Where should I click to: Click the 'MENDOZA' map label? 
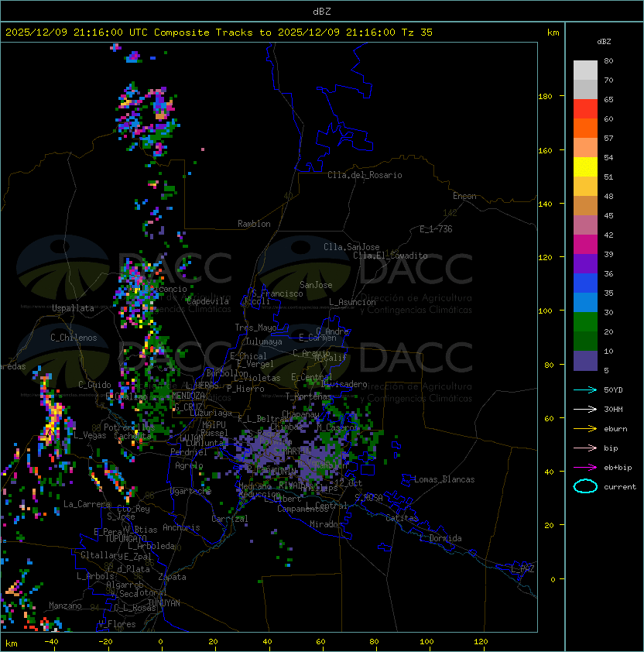click(x=188, y=395)
